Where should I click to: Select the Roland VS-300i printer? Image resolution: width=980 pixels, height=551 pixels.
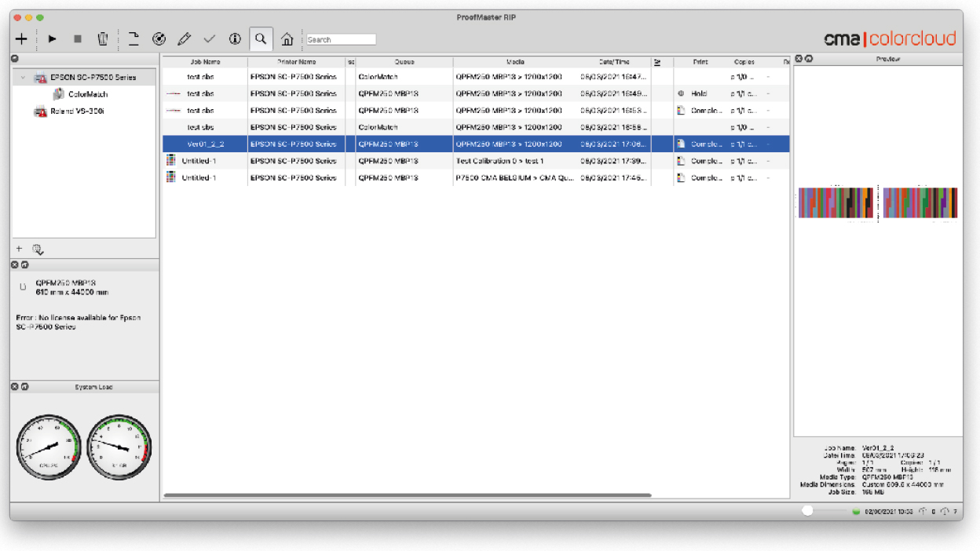(x=77, y=111)
